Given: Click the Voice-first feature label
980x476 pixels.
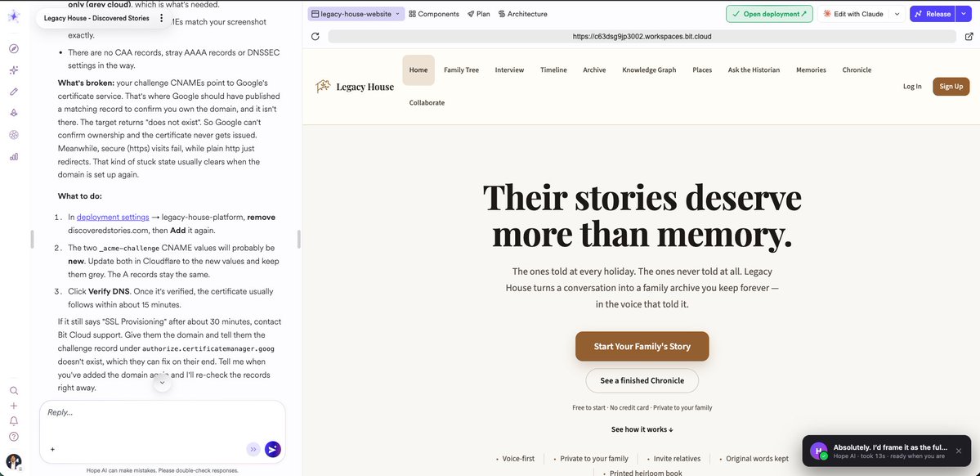Looking at the screenshot, I should [x=518, y=459].
